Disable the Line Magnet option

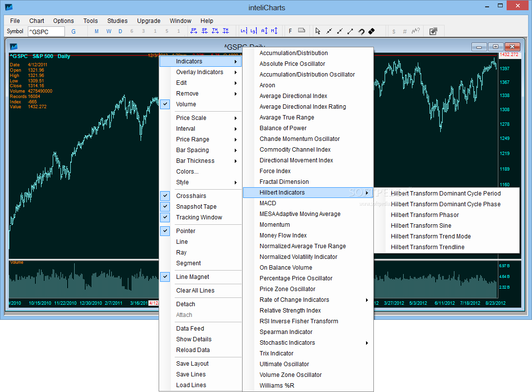click(201, 277)
